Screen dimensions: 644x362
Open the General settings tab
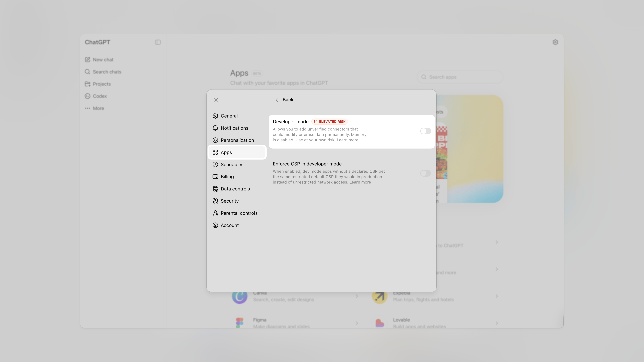coord(237,116)
